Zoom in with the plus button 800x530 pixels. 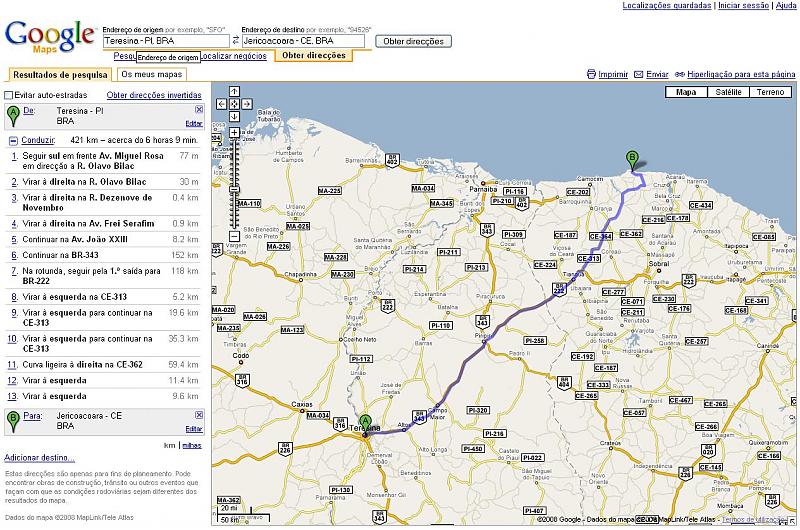click(234, 133)
